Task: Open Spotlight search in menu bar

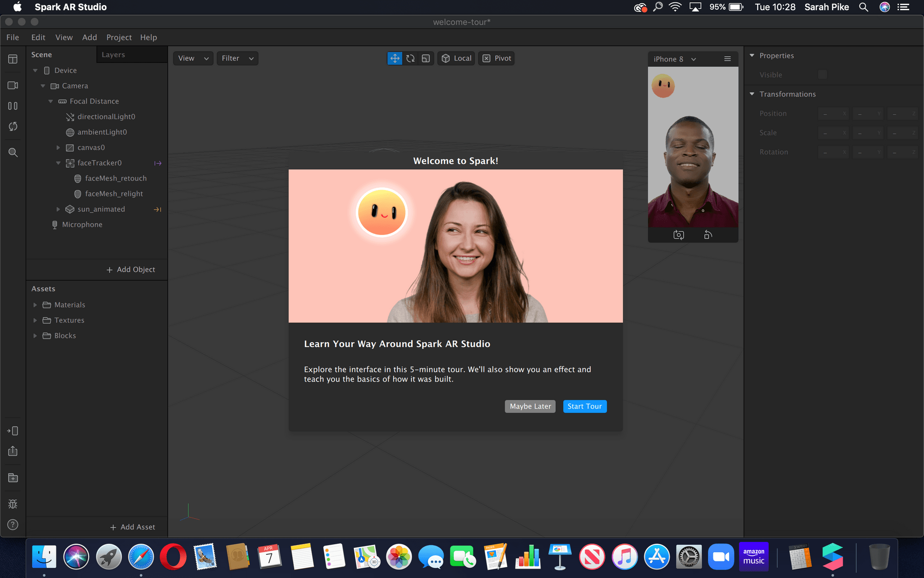Action: coord(863,7)
